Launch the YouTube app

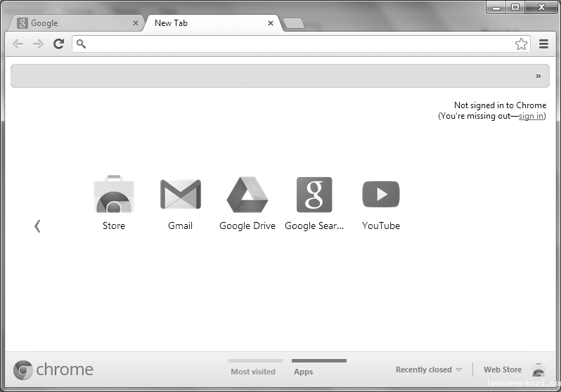click(x=380, y=195)
